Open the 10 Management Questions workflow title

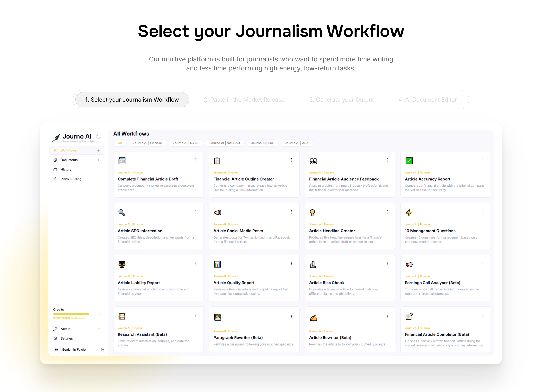430,231
